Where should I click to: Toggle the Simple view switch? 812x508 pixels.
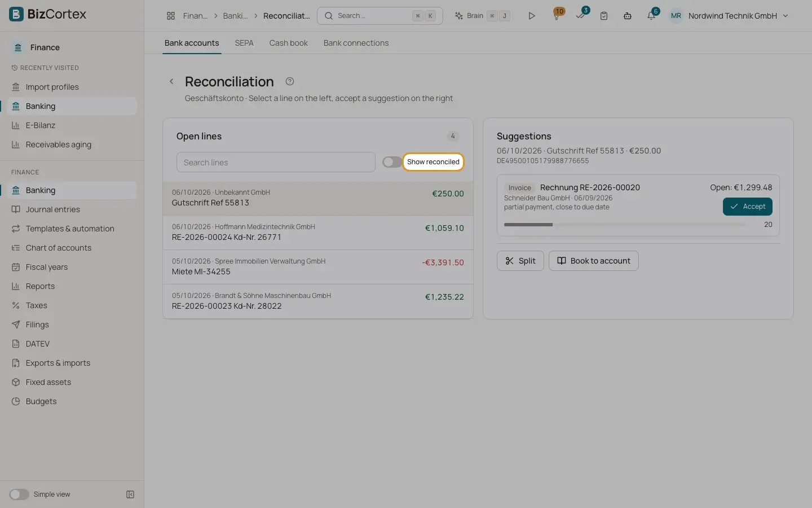pos(19,494)
